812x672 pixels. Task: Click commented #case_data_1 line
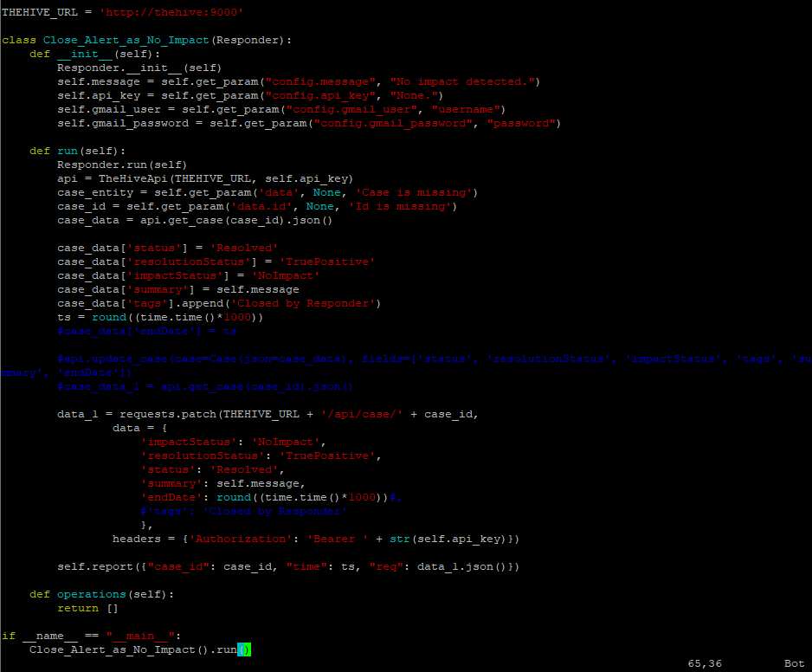point(205,386)
